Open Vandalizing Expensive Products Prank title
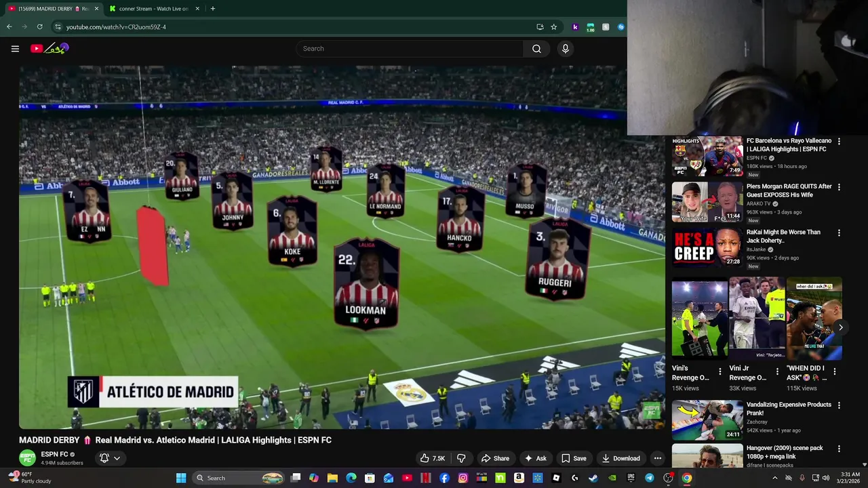This screenshot has width=868, height=488. click(x=789, y=409)
